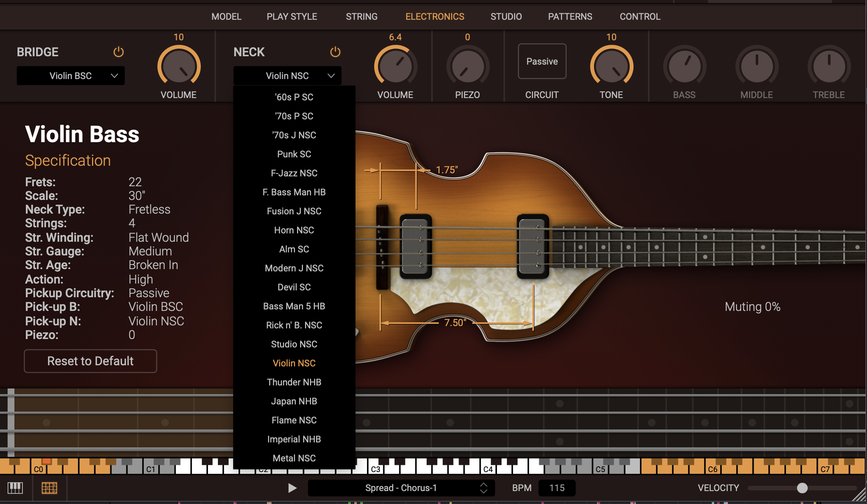Viewport: 867px width, 504px height.
Task: Choose Thunder NHB from the pickup list
Action: click(x=294, y=382)
